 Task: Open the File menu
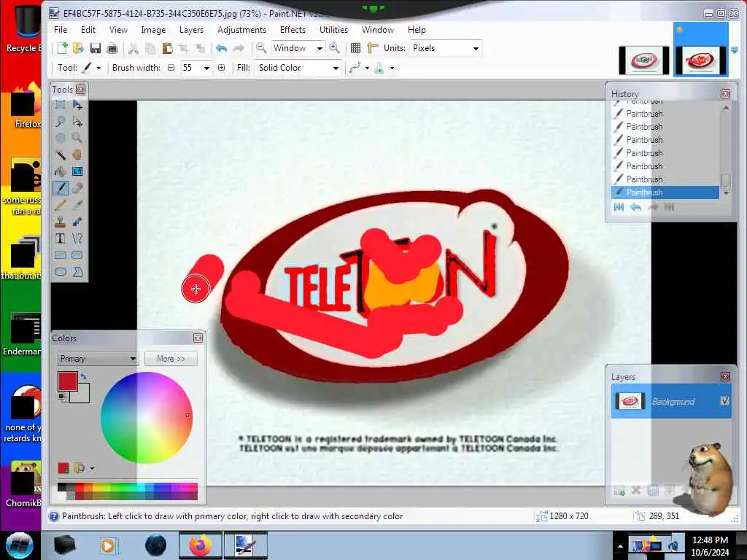(61, 29)
